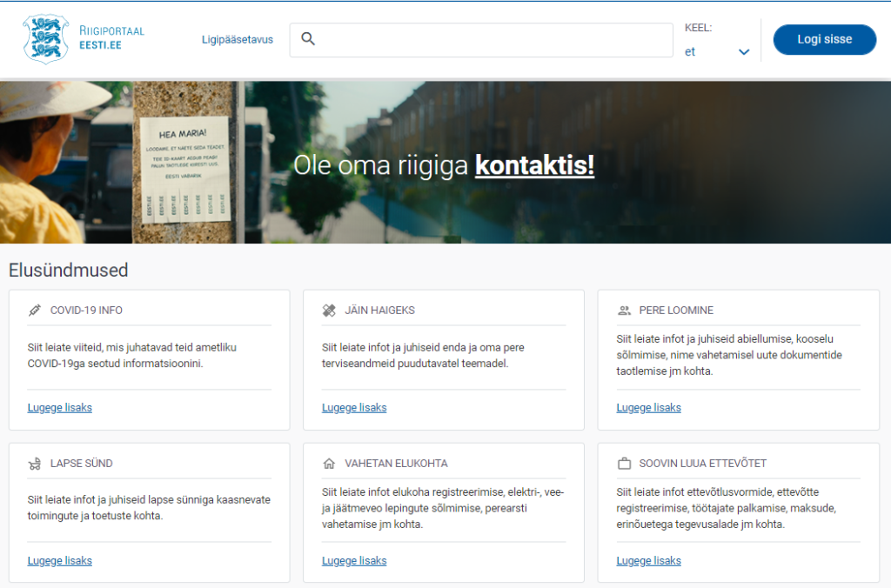Click the abiellumise, kooselu sõlmimise description text
The height and width of the screenshot is (588, 891).
(x=729, y=355)
